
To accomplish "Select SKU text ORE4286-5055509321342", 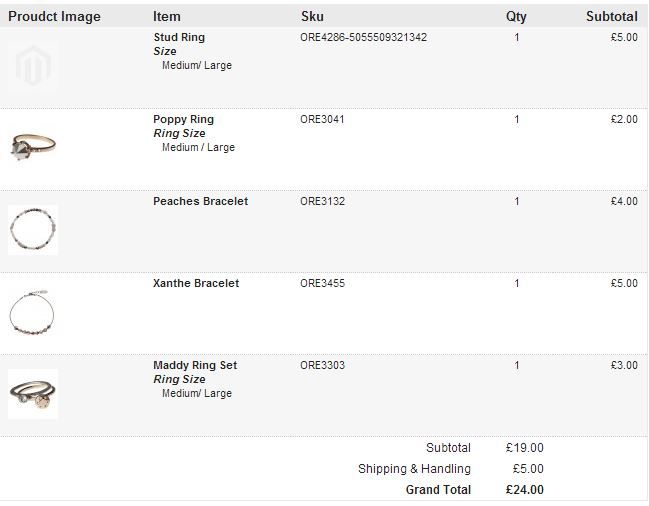I will click(x=364, y=37).
